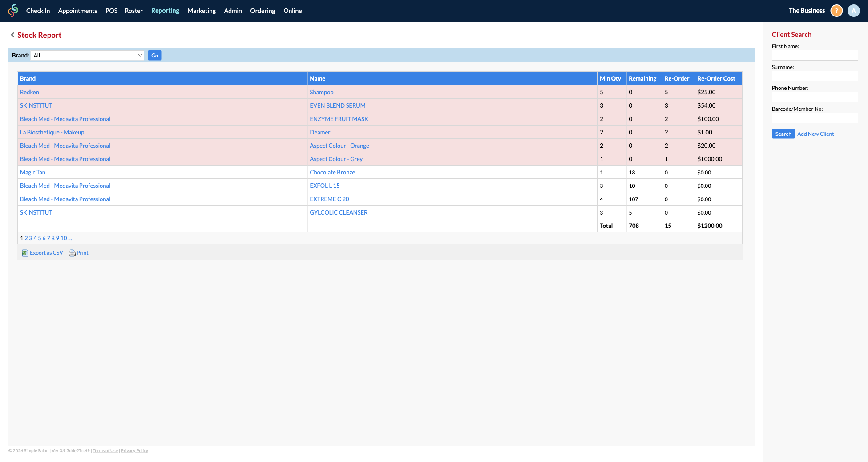
Task: Focus the First Name input field
Action: [815, 55]
